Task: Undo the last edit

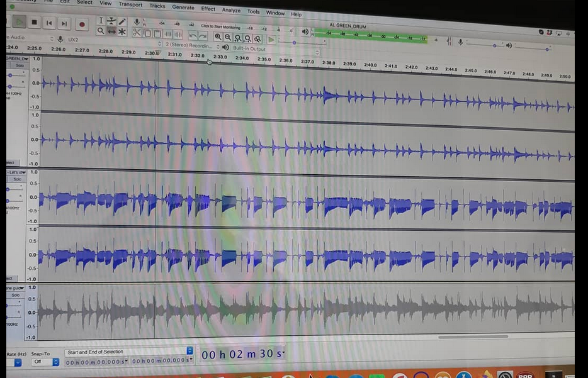Action: coord(193,36)
